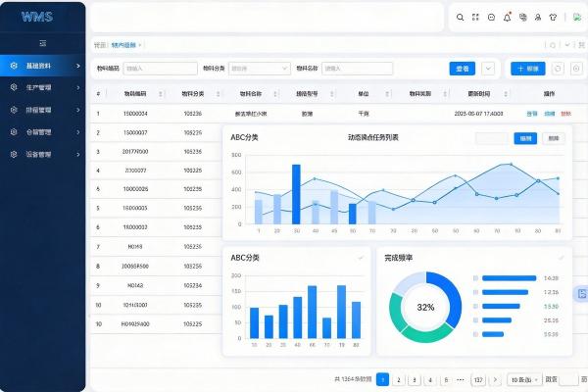The height and width of the screenshot is (392, 588).
Task: Open notifications via the bell icon
Action: point(507,17)
